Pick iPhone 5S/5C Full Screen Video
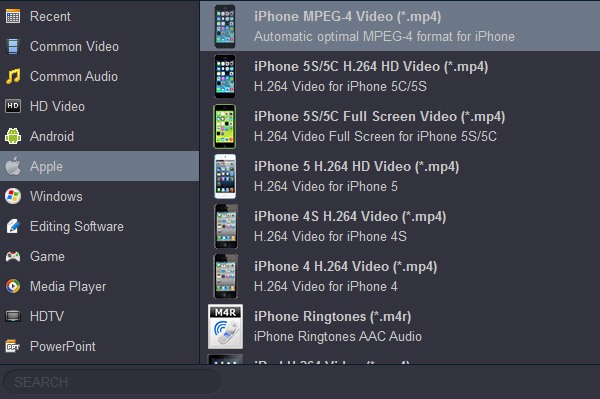This screenshot has height=399, width=600. (x=400, y=126)
